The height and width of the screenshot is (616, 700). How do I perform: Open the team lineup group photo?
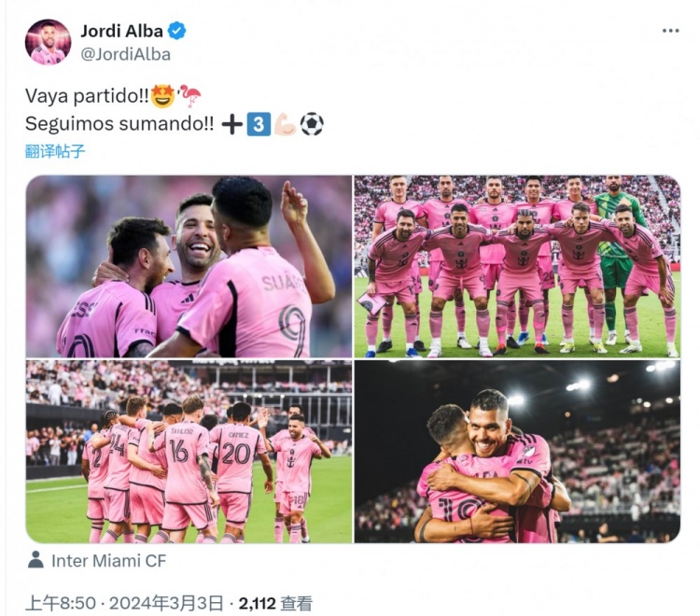[517, 267]
